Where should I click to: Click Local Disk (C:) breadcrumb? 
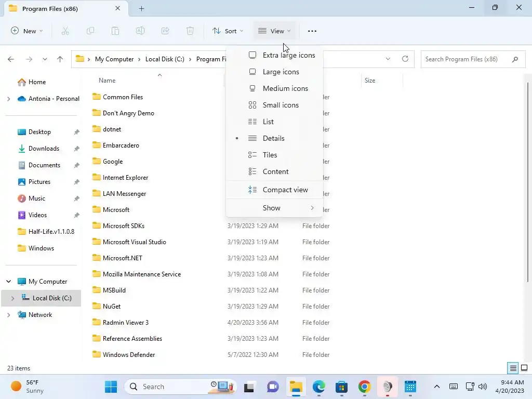(x=165, y=59)
